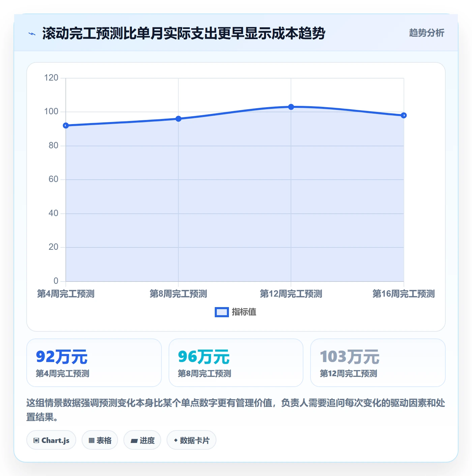
Task: Click the y-axis value 100
Action: [51, 112]
